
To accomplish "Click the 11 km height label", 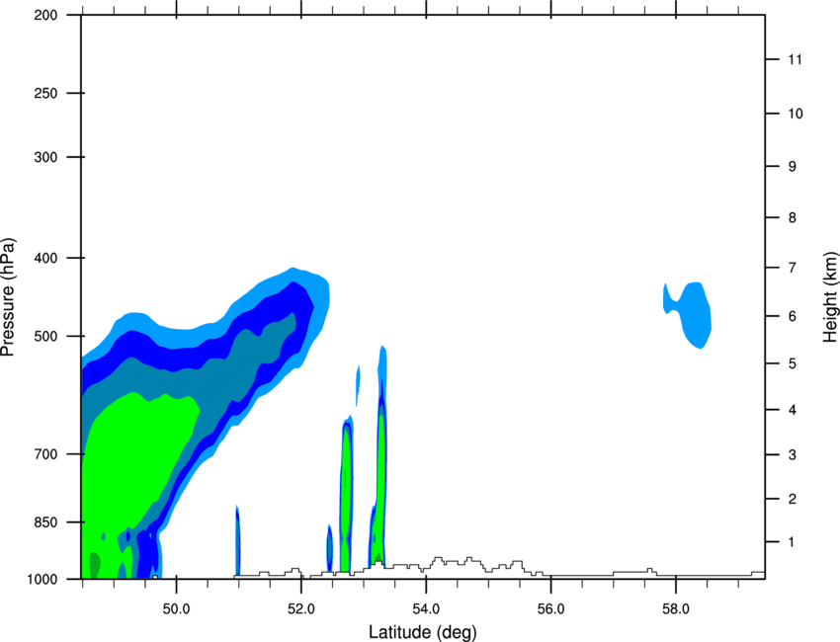I will coord(795,59).
